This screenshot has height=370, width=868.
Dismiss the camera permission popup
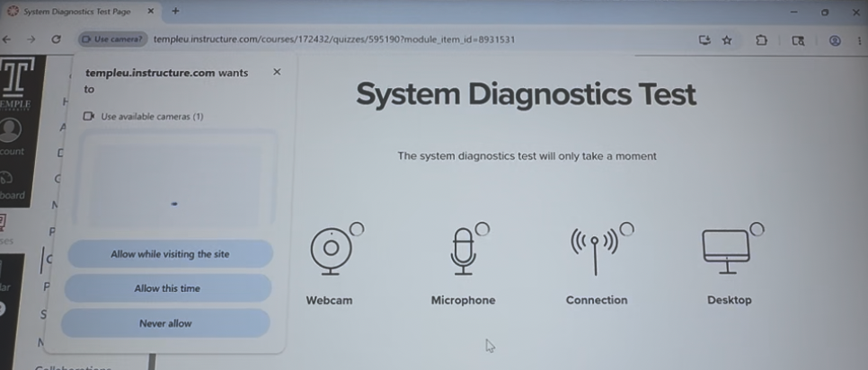click(278, 72)
